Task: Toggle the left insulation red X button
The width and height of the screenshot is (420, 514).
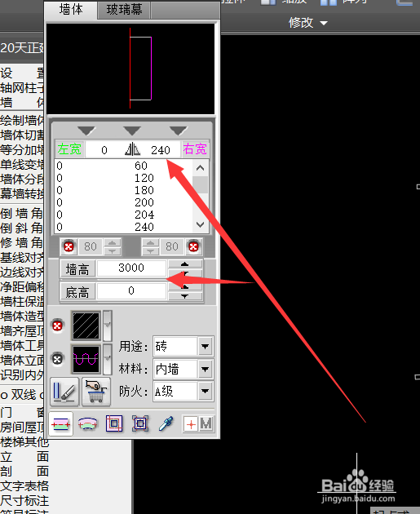Action: coord(69,246)
